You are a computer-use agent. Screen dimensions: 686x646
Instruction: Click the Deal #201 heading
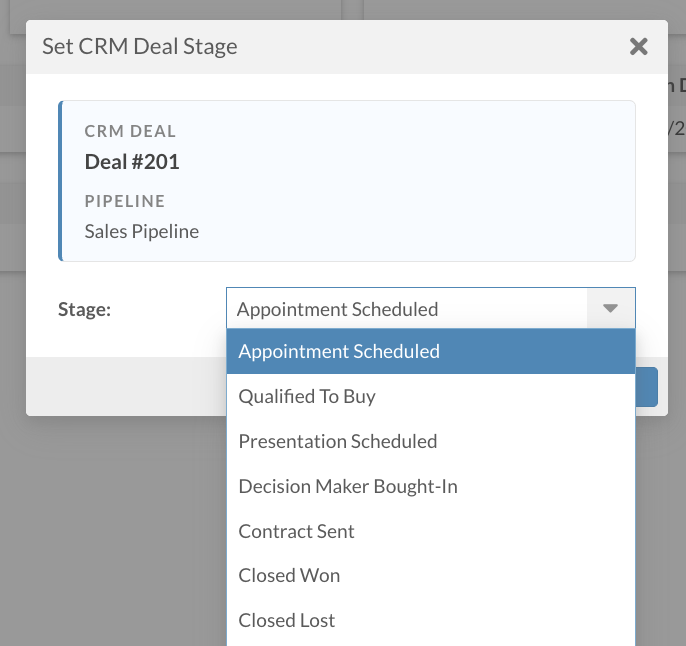[132, 162]
